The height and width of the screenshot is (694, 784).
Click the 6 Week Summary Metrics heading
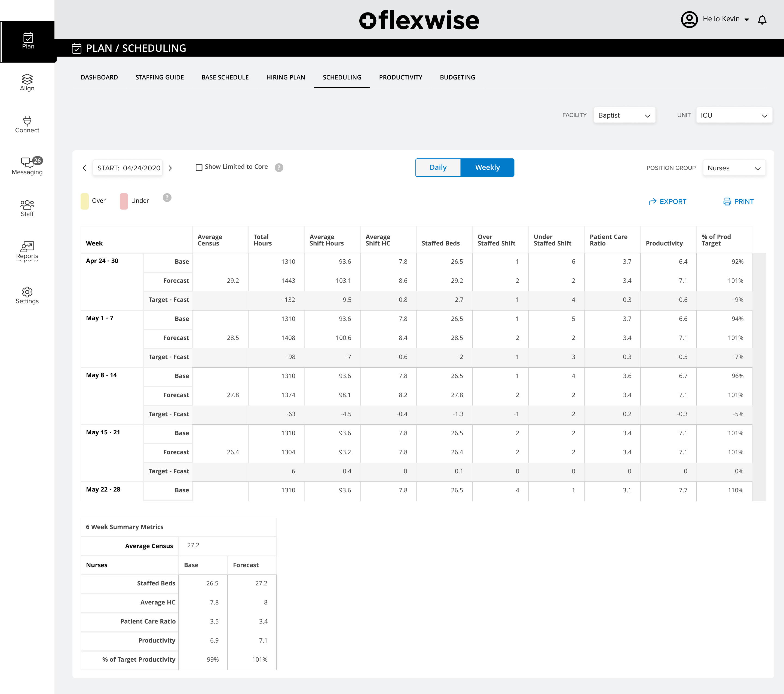point(125,527)
